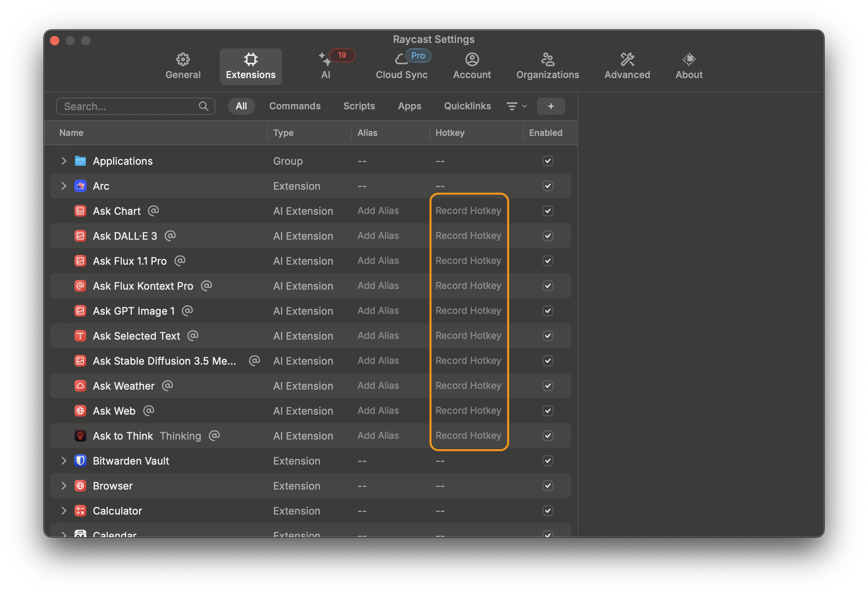Focus the Search extensions field
This screenshot has height=595, width=868.
click(135, 106)
